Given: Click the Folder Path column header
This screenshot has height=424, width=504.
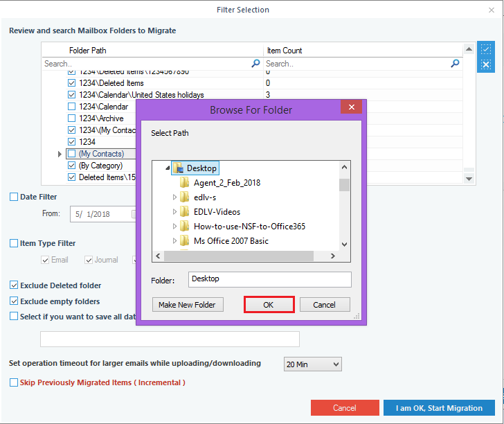Looking at the screenshot, I should click(87, 51).
